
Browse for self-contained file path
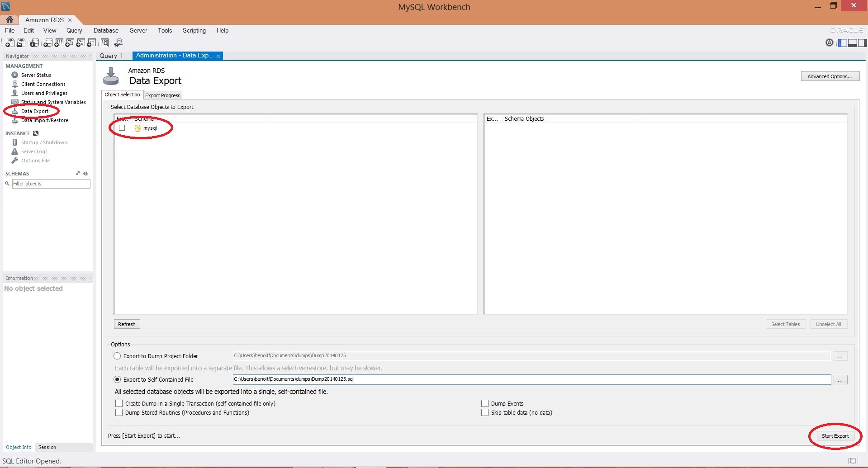pos(840,380)
